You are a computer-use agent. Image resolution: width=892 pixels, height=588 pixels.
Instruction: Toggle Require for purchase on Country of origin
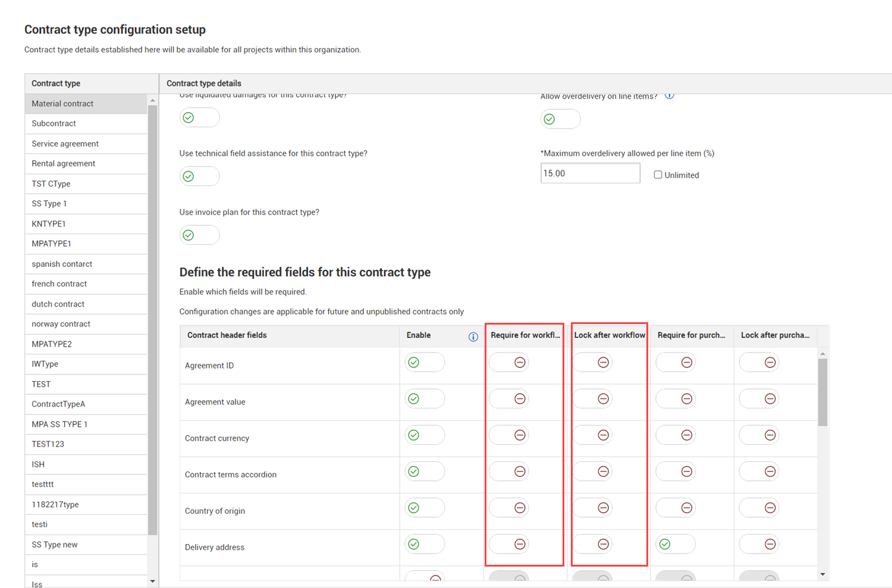pyautogui.click(x=676, y=507)
